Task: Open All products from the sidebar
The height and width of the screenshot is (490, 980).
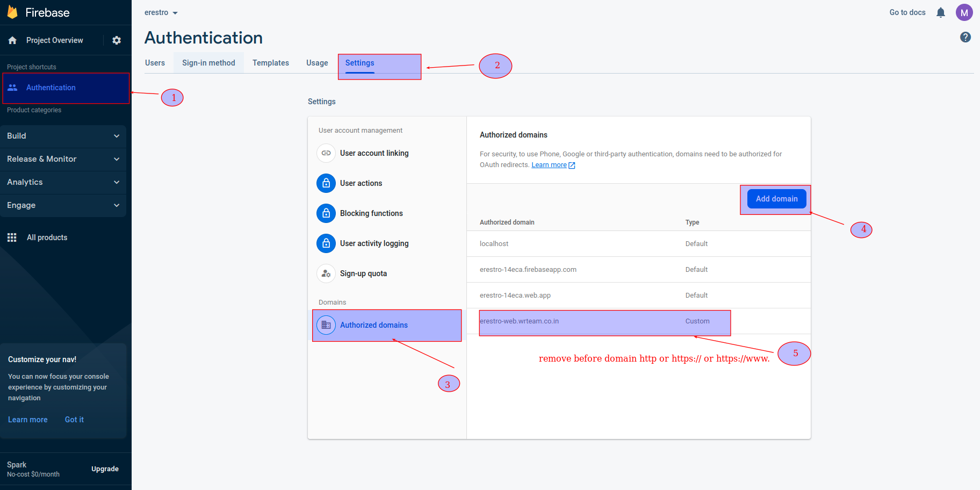Action: click(47, 237)
